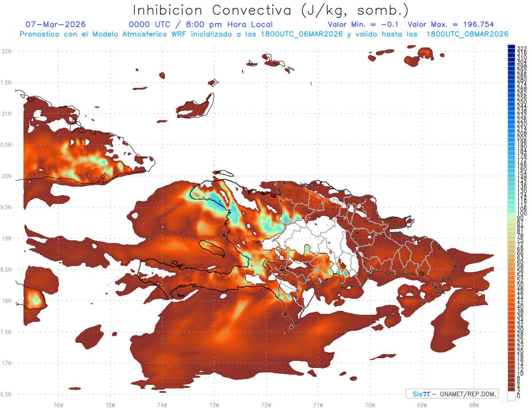Click the "8.5N" latitude label

tap(7, 270)
